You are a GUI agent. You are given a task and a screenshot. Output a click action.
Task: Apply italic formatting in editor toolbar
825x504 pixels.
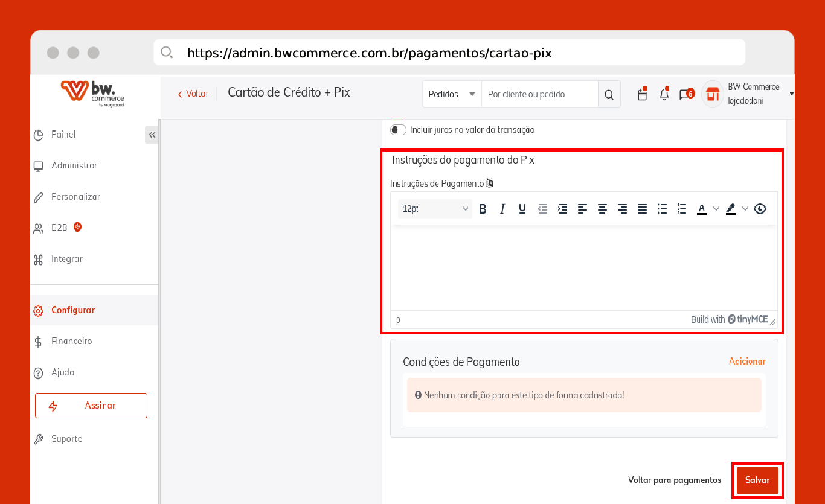(x=502, y=209)
